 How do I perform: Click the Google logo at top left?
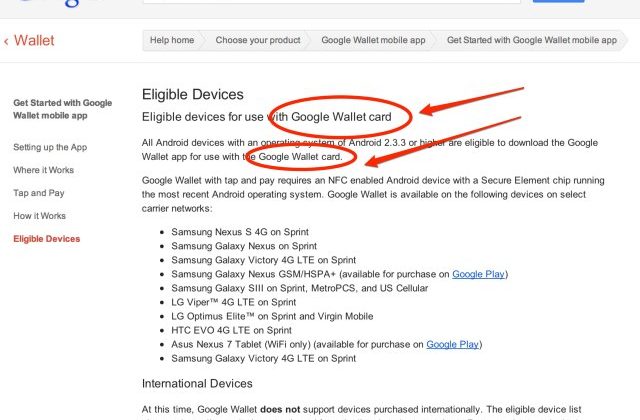(x=61, y=3)
